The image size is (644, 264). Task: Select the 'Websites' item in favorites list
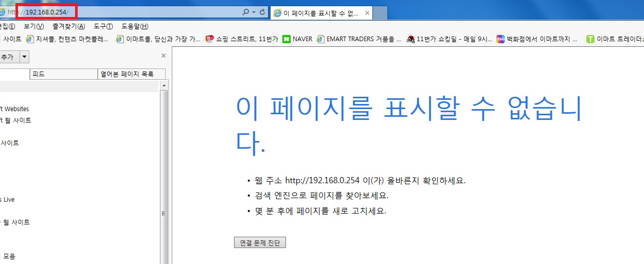[x=14, y=109]
